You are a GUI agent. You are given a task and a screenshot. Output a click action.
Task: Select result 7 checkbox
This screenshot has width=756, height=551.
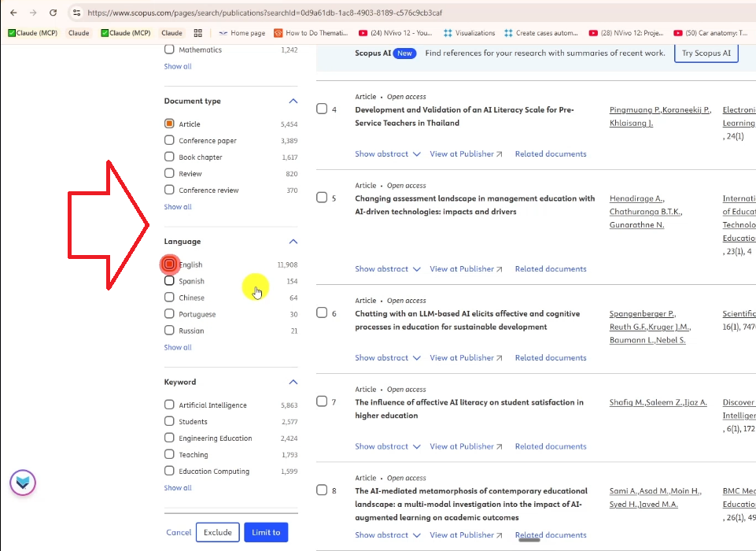(322, 401)
